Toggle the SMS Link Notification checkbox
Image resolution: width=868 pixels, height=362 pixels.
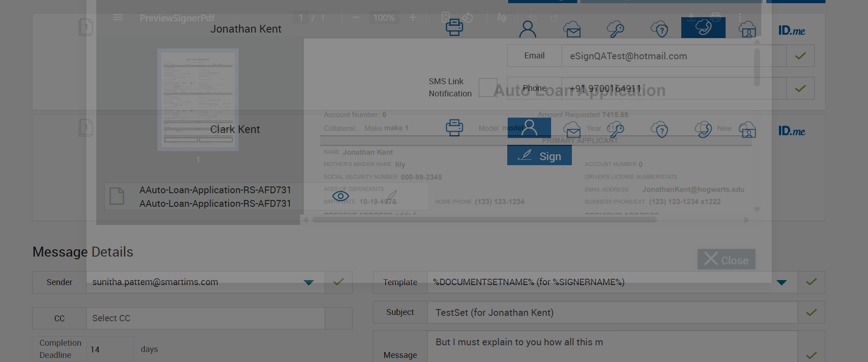pos(488,87)
